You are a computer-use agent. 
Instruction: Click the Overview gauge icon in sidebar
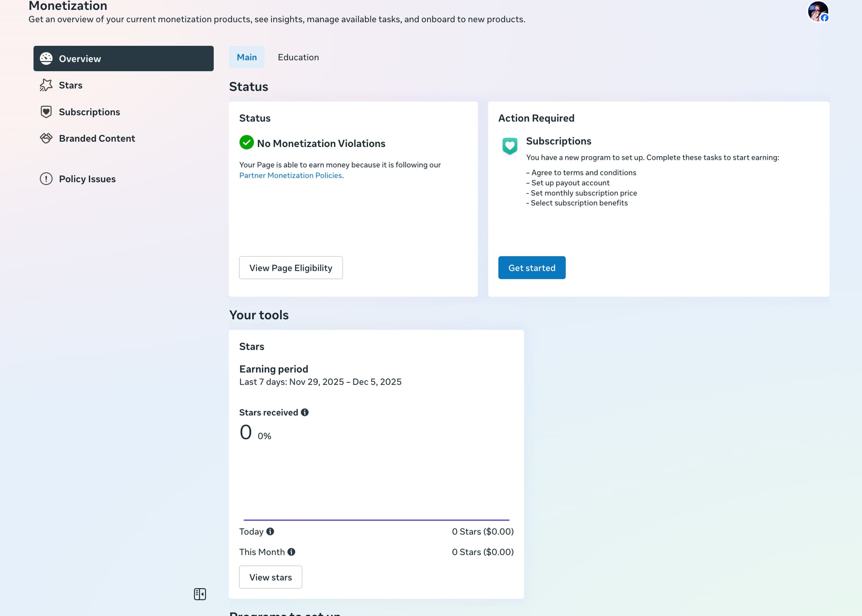[46, 58]
